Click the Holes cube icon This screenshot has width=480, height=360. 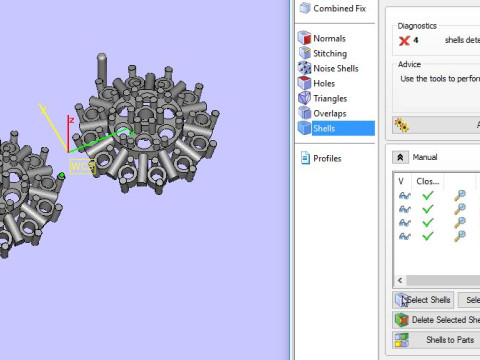304,83
